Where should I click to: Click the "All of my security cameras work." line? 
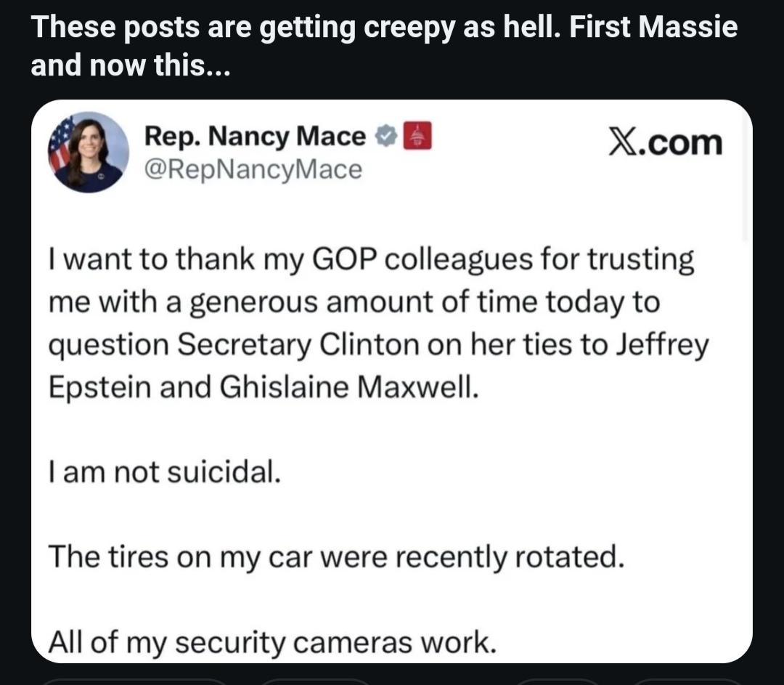point(272,641)
